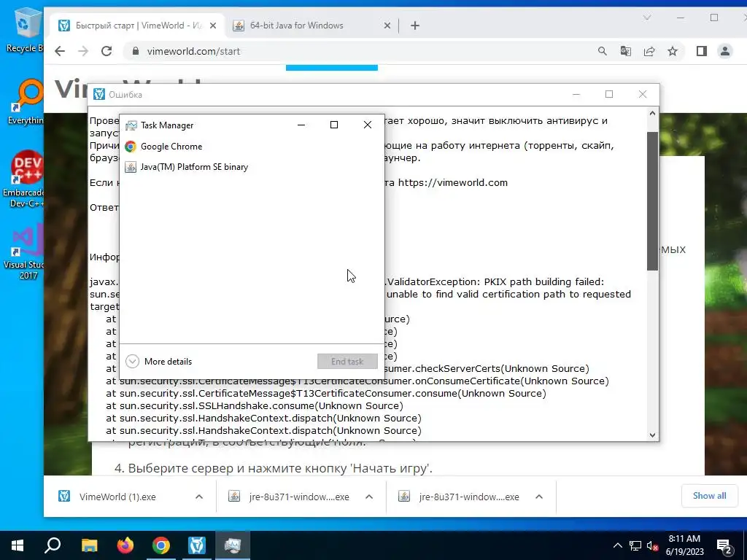The height and width of the screenshot is (560, 747).
Task: Go forward in Chrome
Action: pyautogui.click(x=83, y=52)
